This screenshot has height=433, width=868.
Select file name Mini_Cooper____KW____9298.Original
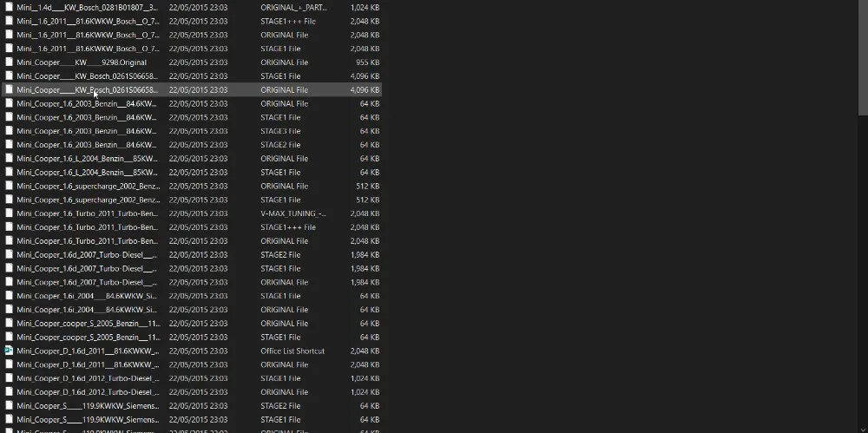click(82, 62)
